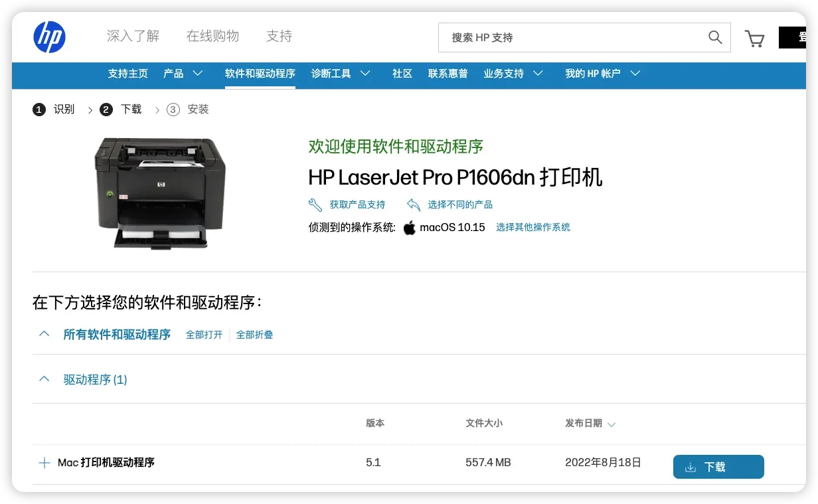Click the 选择不同的产品 link
The image size is (818, 504).
(x=460, y=205)
